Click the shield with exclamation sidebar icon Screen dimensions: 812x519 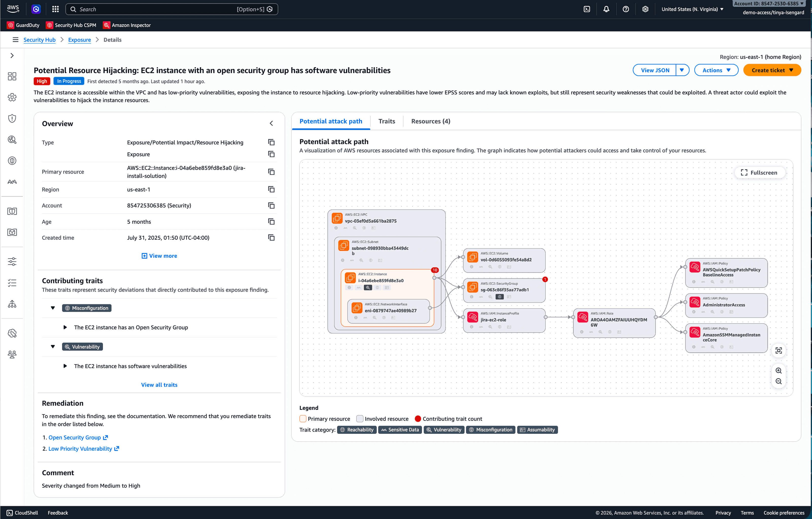point(12,118)
